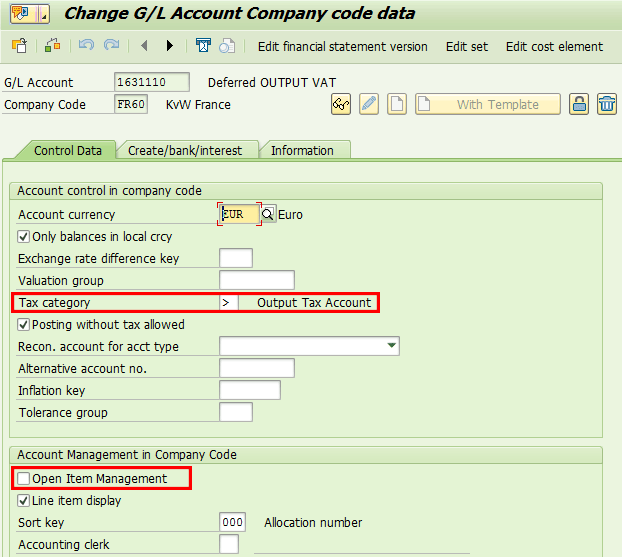
Task: Open search help next to Account currency
Action: click(x=267, y=214)
